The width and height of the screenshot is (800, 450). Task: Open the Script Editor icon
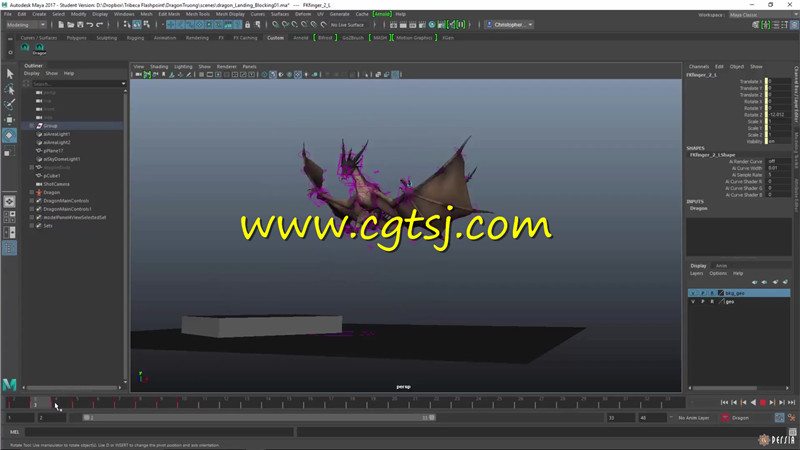tap(792, 432)
